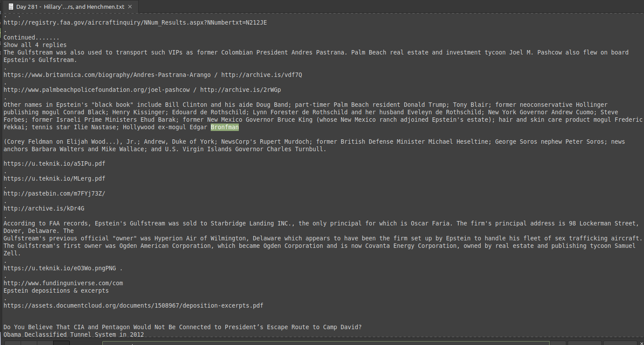This screenshot has width=644, height=345.
Task: Click the registry.faa.gov aircraft inquiry URL
Action: 135,22
